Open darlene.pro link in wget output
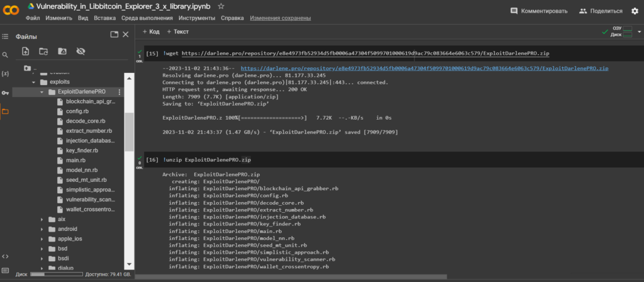 coord(425,68)
